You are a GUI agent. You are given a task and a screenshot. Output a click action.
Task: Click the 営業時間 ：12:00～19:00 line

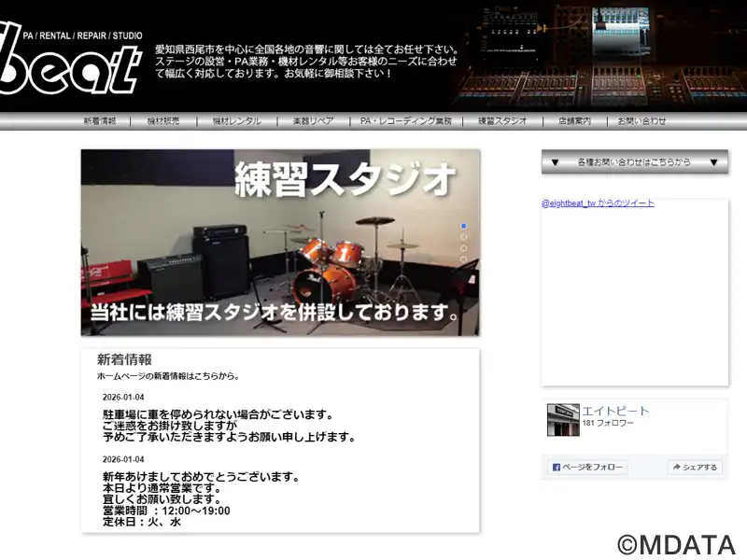(166, 511)
